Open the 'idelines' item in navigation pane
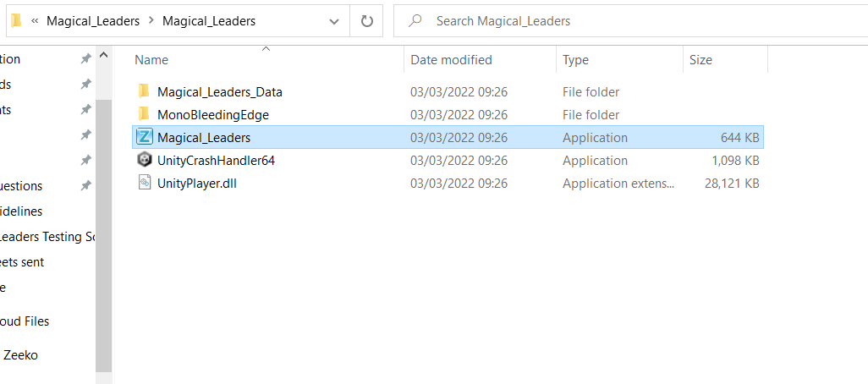This screenshot has height=384, width=868. [21, 211]
